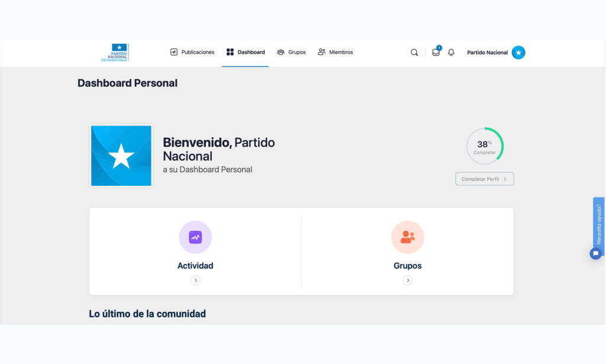Click the orange Grupos icon in card
The image size is (606, 364).
coord(408,237)
